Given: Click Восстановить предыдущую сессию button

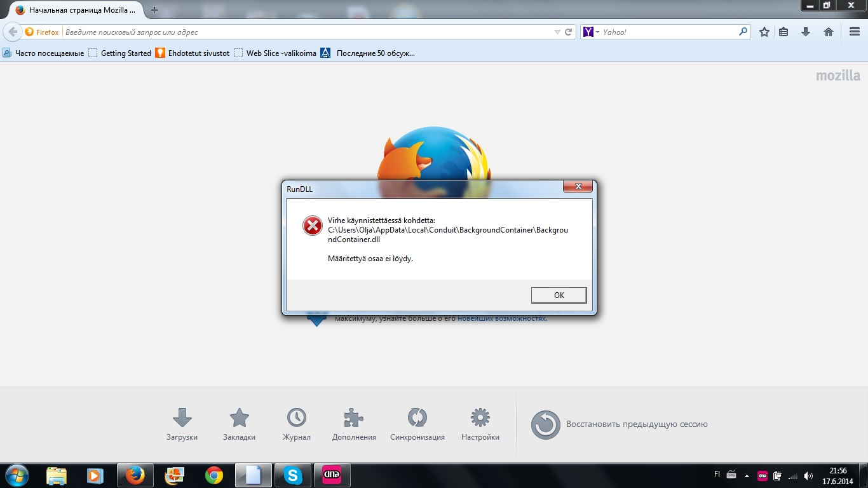Looking at the screenshot, I should (x=620, y=424).
